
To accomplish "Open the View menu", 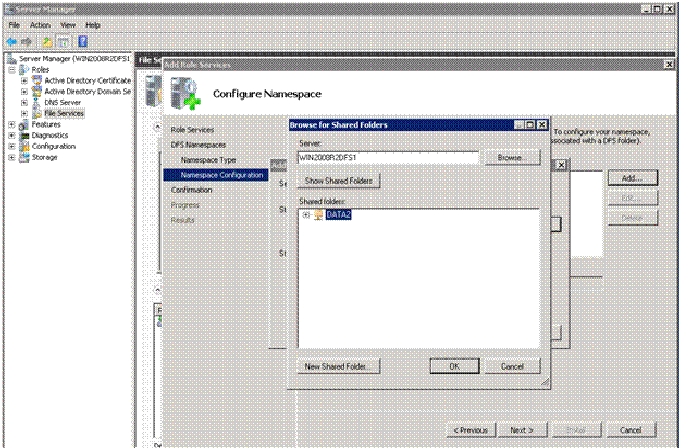I will tap(68, 25).
